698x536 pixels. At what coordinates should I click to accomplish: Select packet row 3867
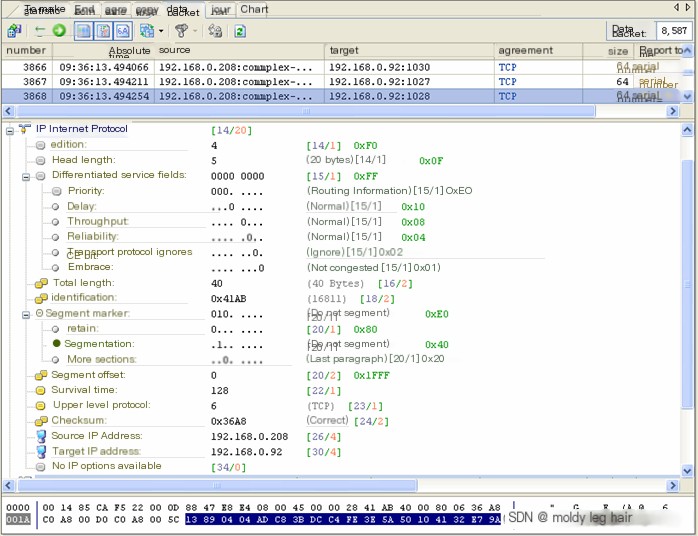click(341, 81)
